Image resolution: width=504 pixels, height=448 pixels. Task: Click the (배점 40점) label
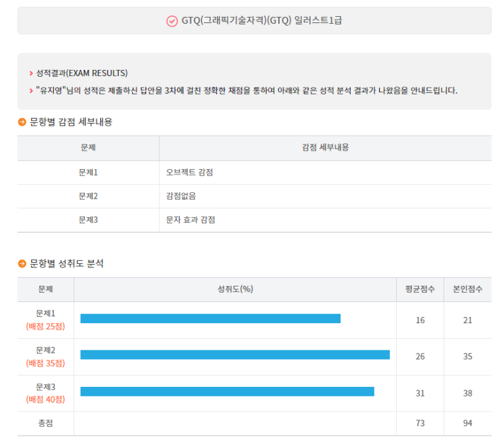pos(45,399)
